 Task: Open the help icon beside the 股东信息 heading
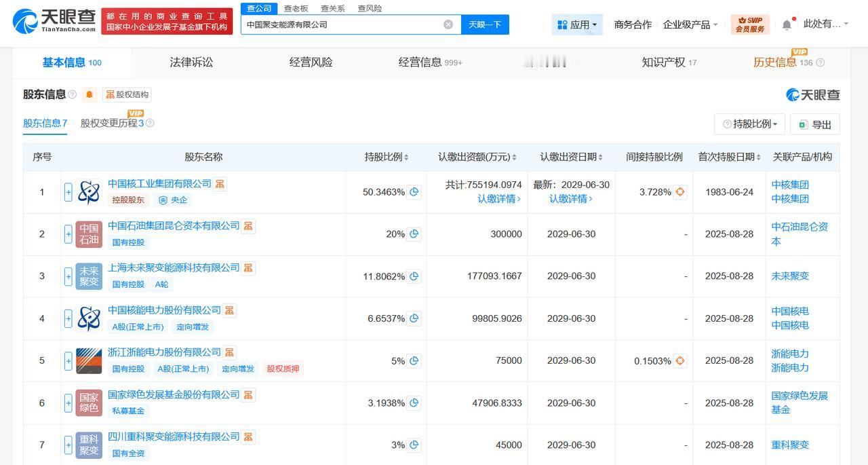(x=73, y=94)
